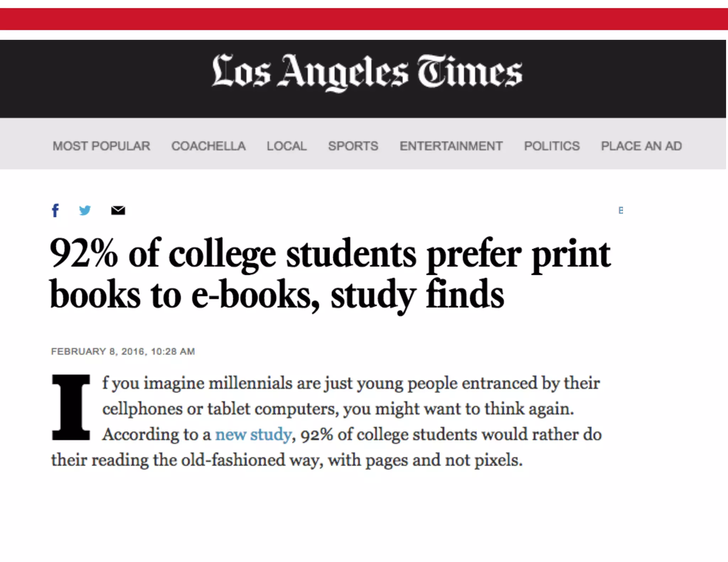Email the article using envelope icon
Screen dimensions: 728x562
pyautogui.click(x=118, y=210)
